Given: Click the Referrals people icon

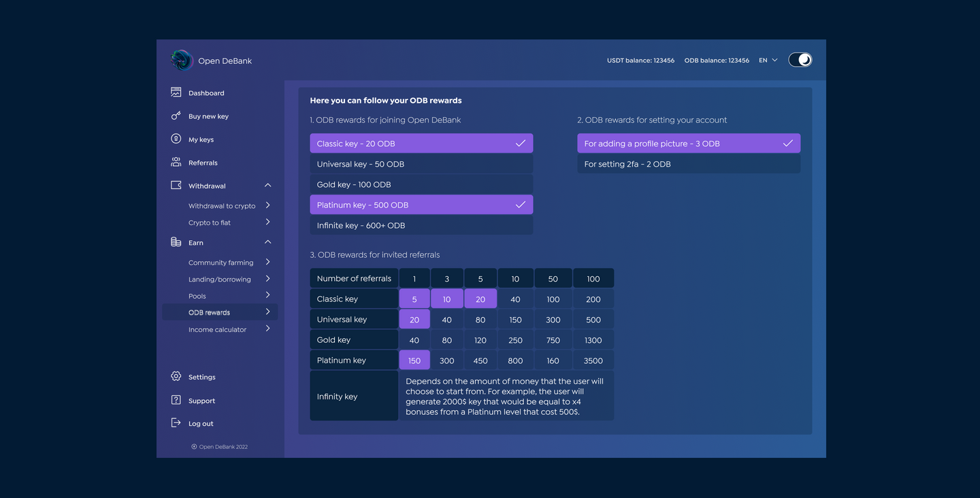Looking at the screenshot, I should (176, 162).
